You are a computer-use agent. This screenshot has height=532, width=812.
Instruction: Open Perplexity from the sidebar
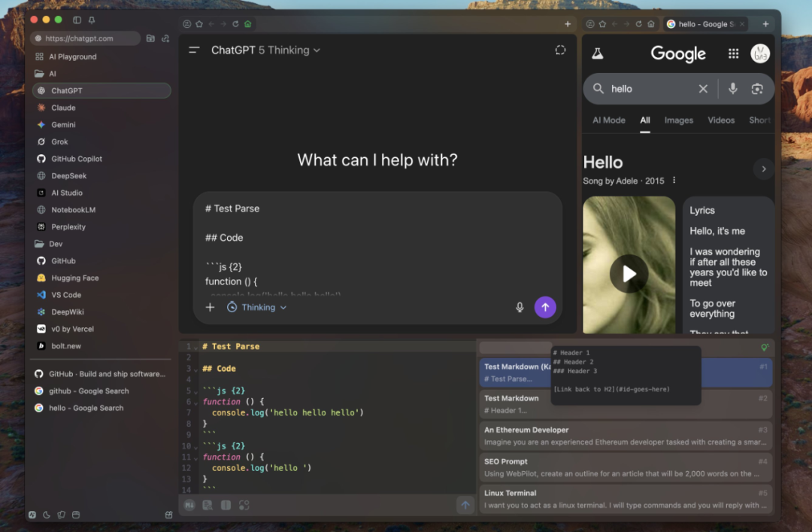(101, 226)
